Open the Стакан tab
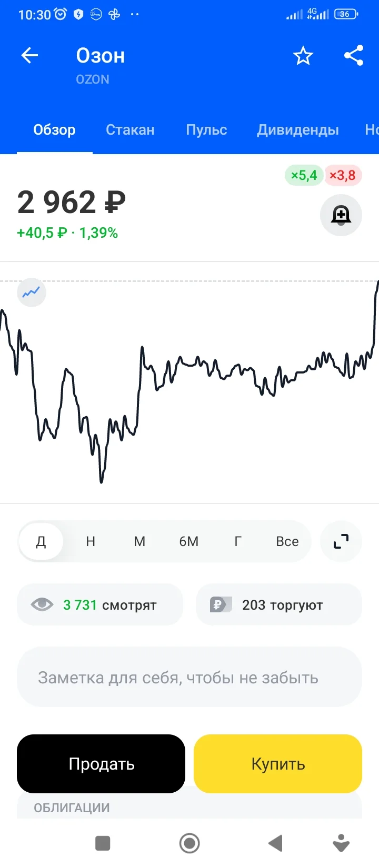Screen dimensions: 379x868 pyautogui.click(x=130, y=130)
